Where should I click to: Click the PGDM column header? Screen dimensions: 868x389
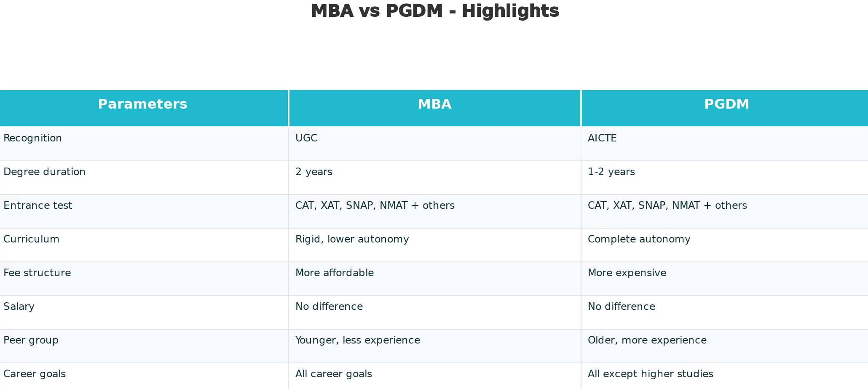point(726,104)
